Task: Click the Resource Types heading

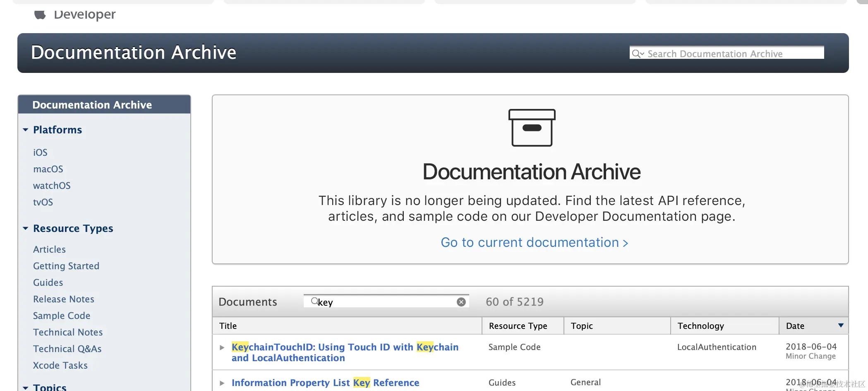Action: coord(73,228)
